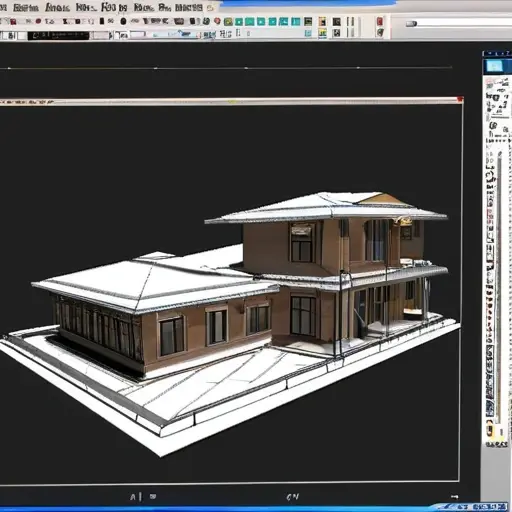
Task: Click the yellow icon at bottom of right panel
Action: (x=489, y=428)
